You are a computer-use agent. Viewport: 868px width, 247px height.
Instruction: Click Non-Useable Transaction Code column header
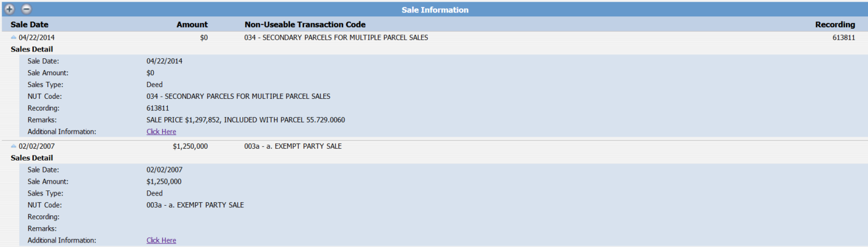pyautogui.click(x=305, y=24)
